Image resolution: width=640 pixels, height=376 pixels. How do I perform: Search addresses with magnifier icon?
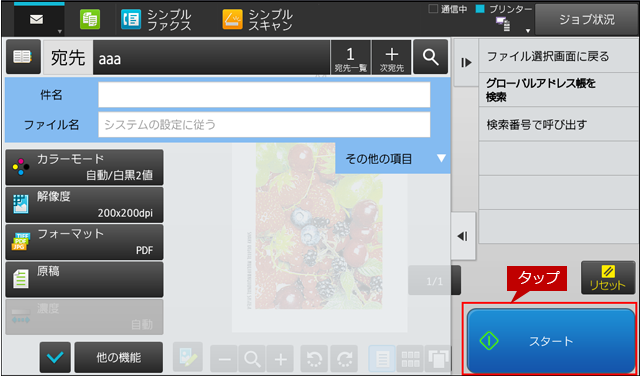tap(431, 57)
